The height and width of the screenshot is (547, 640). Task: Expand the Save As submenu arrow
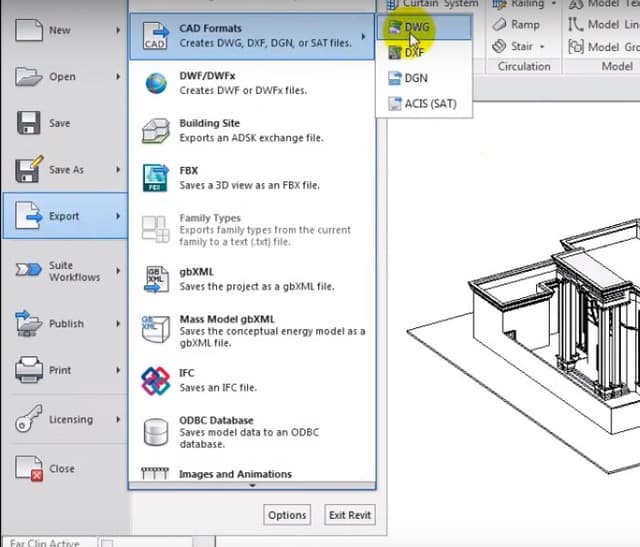(x=118, y=169)
